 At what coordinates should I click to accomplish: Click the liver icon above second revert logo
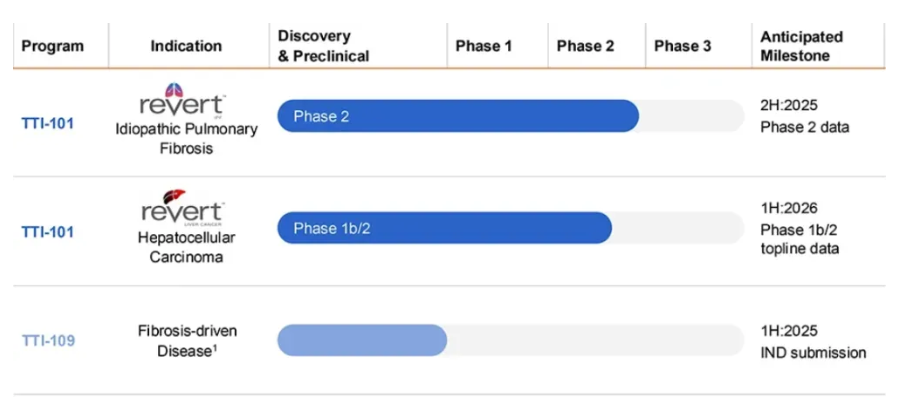[175, 196]
